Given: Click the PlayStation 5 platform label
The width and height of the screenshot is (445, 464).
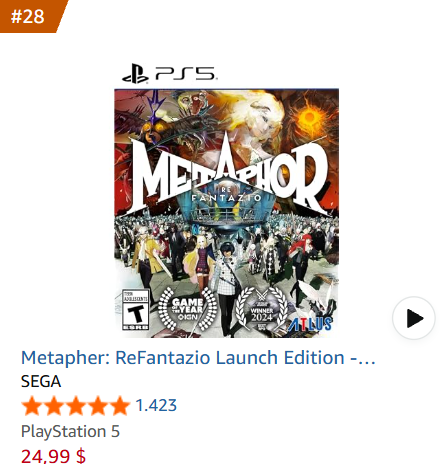Looking at the screenshot, I should 70,431.
